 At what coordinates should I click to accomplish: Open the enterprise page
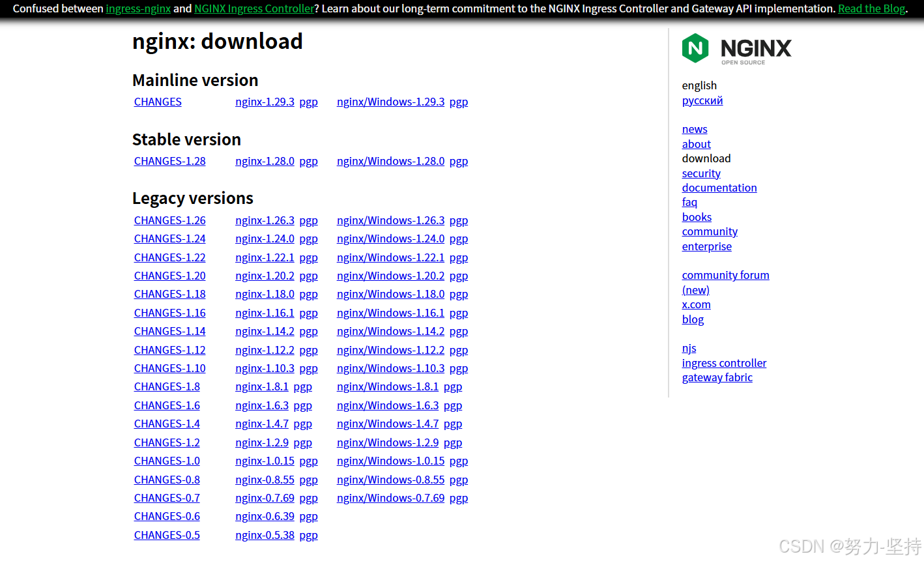pos(707,246)
